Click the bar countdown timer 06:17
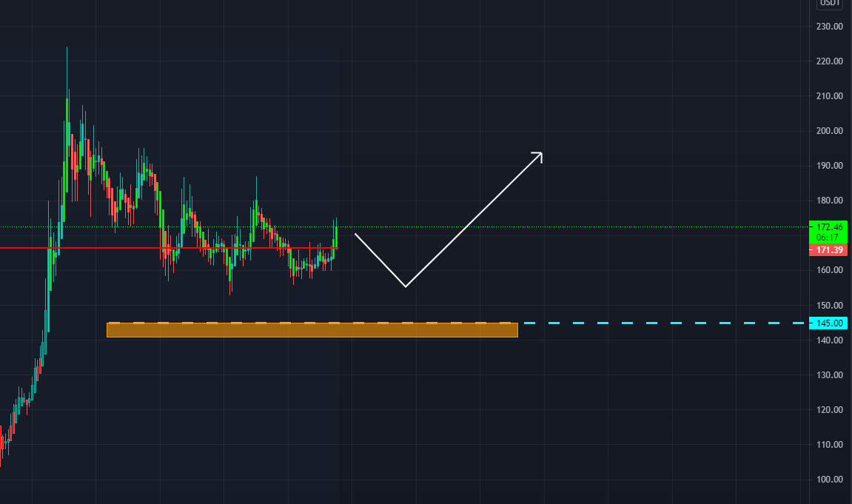This screenshot has width=852, height=504. coord(828,238)
